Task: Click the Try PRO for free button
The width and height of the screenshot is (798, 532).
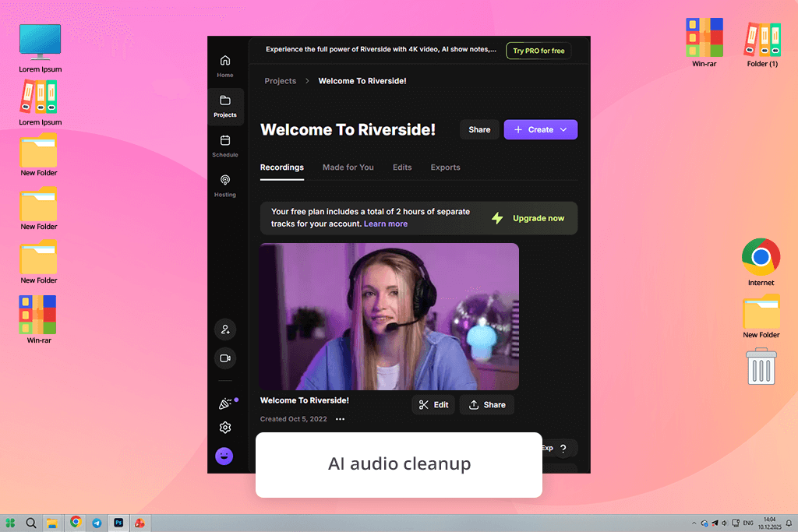Action: click(538, 51)
